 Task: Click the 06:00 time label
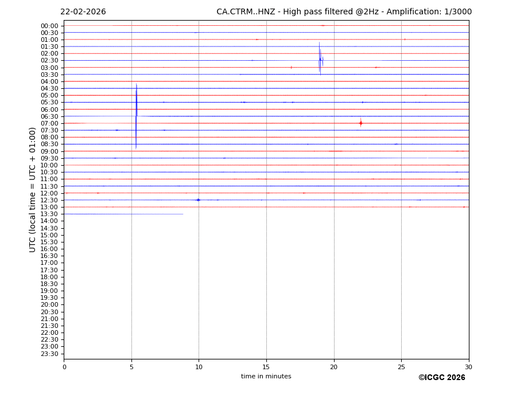pyautogui.click(x=49, y=109)
